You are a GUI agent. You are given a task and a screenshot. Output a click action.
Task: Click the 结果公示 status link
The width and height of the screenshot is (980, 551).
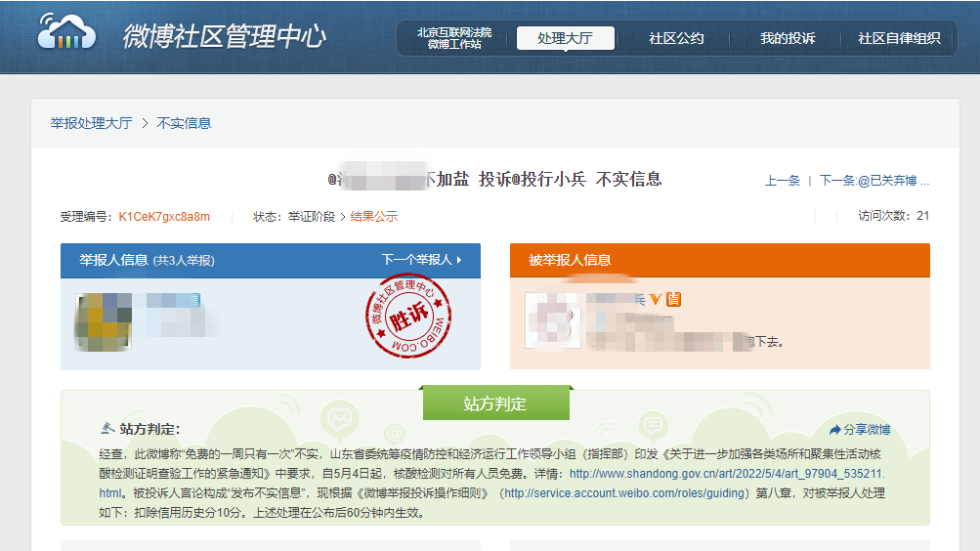click(374, 217)
